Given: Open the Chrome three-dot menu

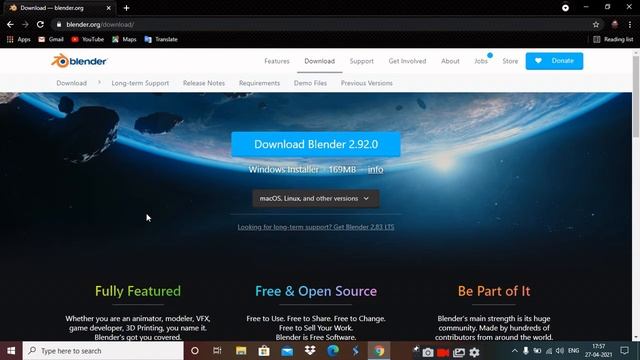Looking at the screenshot, I should point(630,24).
